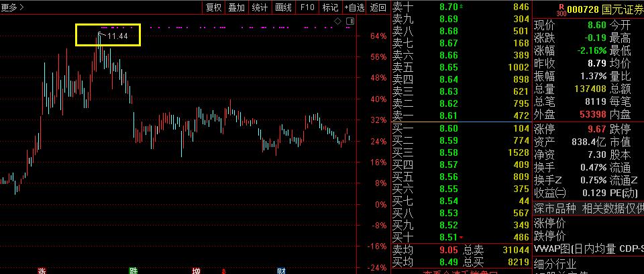Image resolution: width=644 pixels, height=274 pixels.
Task: Click the 买均 average bid value 8.49
Action: click(449, 262)
